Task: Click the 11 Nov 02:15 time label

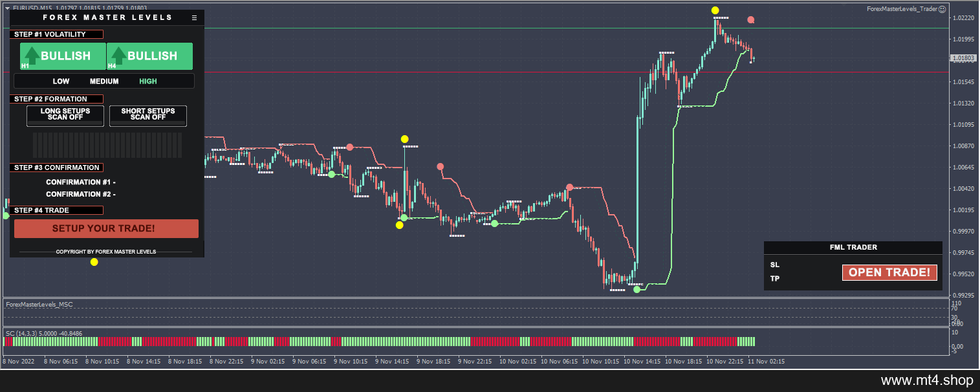Action: pos(767,362)
